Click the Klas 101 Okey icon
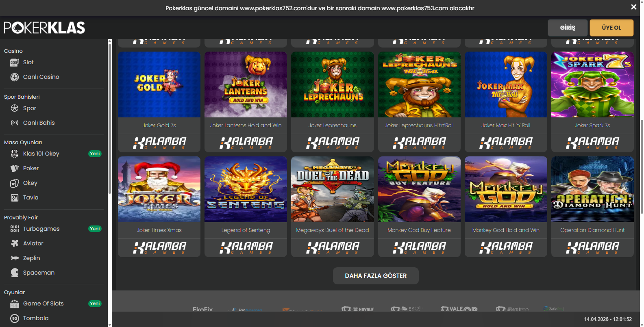 pyautogui.click(x=15, y=154)
